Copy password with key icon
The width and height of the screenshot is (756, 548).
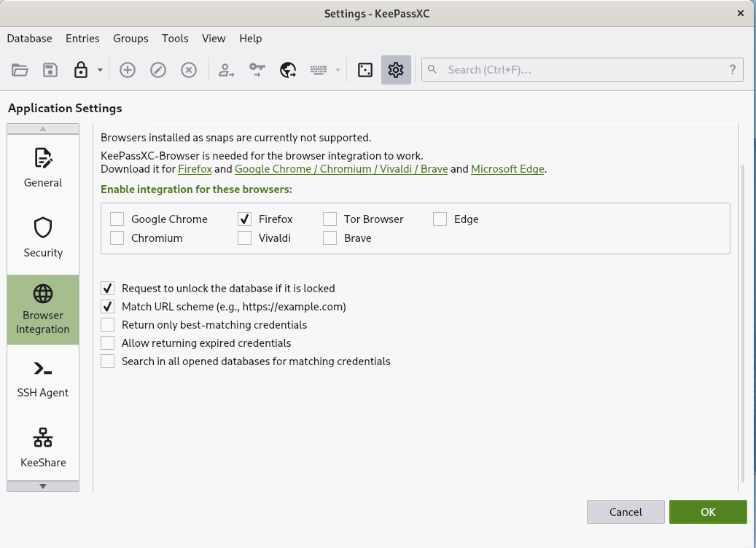[x=257, y=70]
